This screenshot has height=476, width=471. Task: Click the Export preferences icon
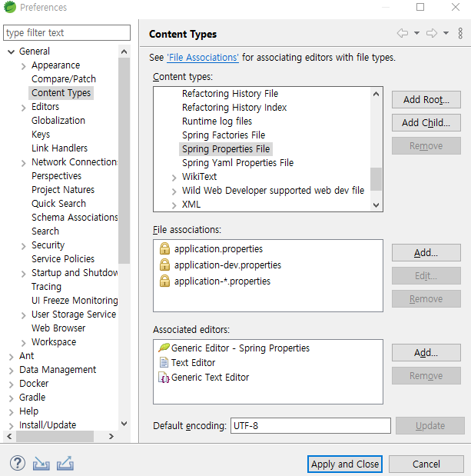pyautogui.click(x=65, y=463)
